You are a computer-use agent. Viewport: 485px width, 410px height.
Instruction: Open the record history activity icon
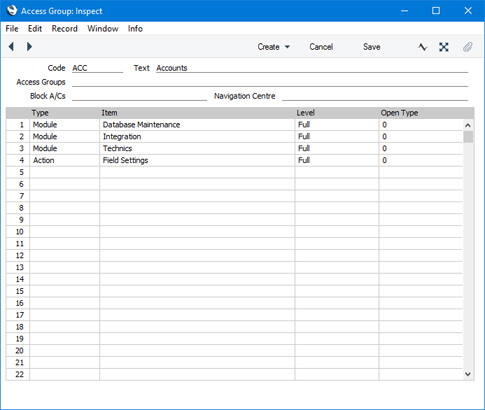422,47
